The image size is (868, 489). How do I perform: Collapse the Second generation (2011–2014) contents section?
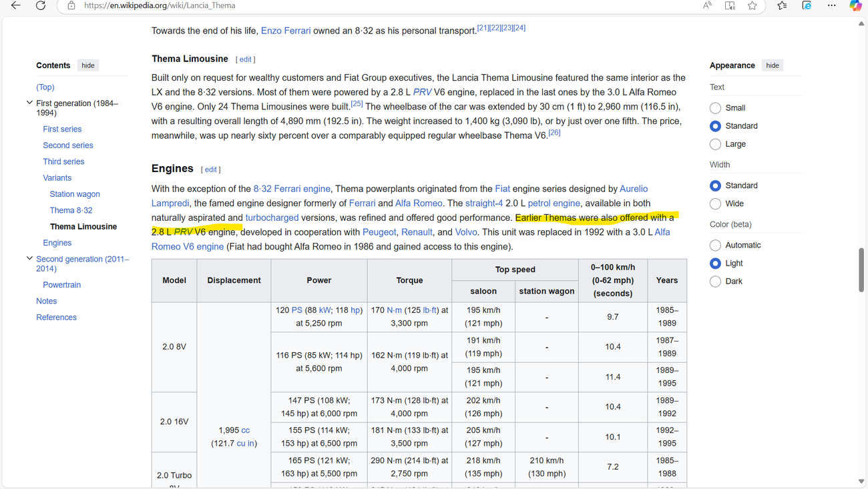[x=29, y=258]
